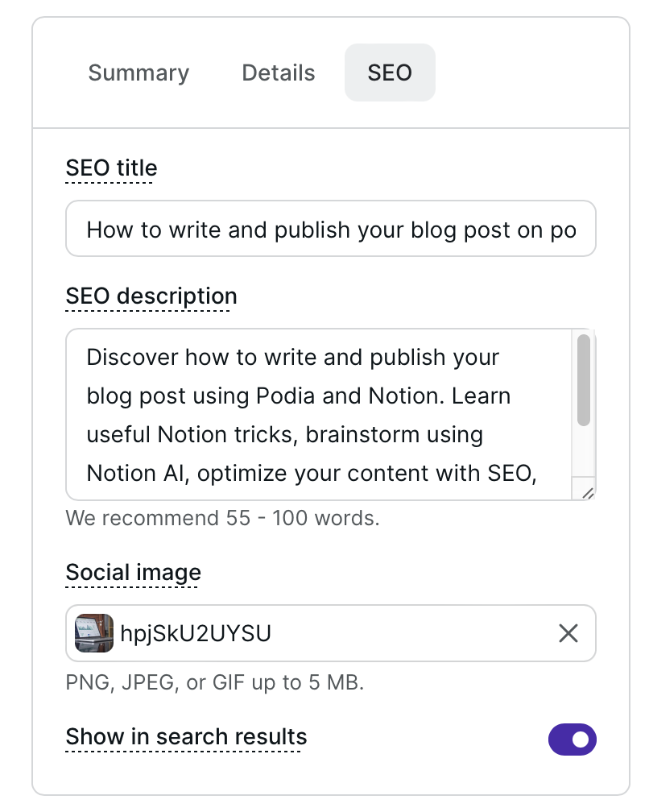Click the social image preview thumbnail
Viewport: 649px width, 812px height.
(94, 634)
